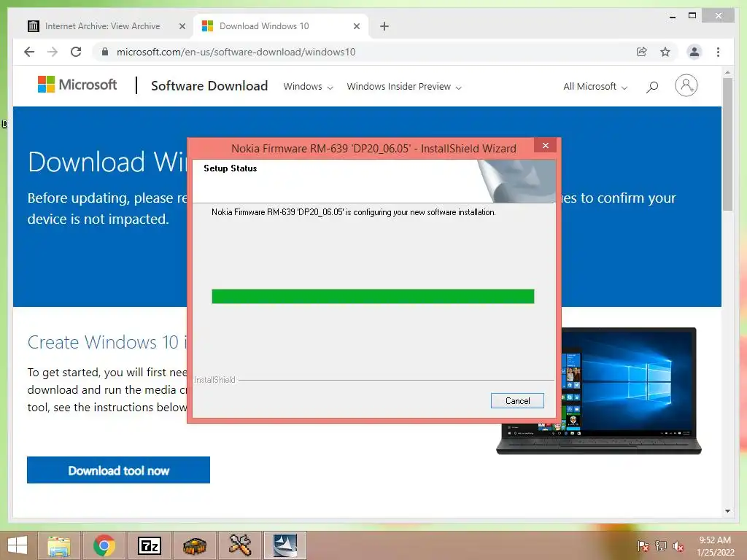
Task: Click the Microsoft account sign-in icon
Action: tap(686, 86)
